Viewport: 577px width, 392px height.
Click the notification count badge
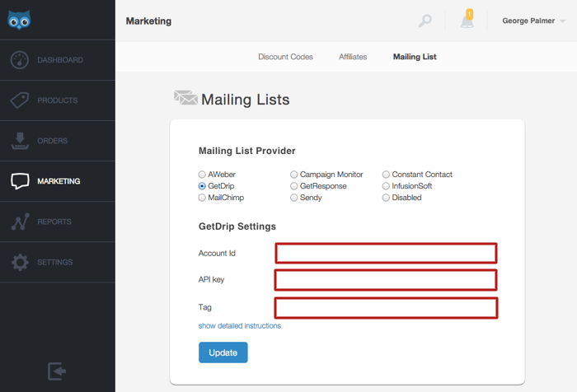click(469, 14)
